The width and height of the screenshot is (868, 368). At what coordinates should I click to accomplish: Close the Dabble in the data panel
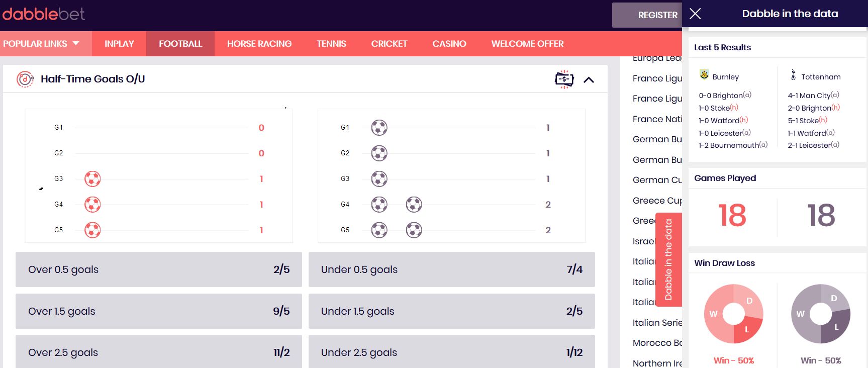(695, 14)
